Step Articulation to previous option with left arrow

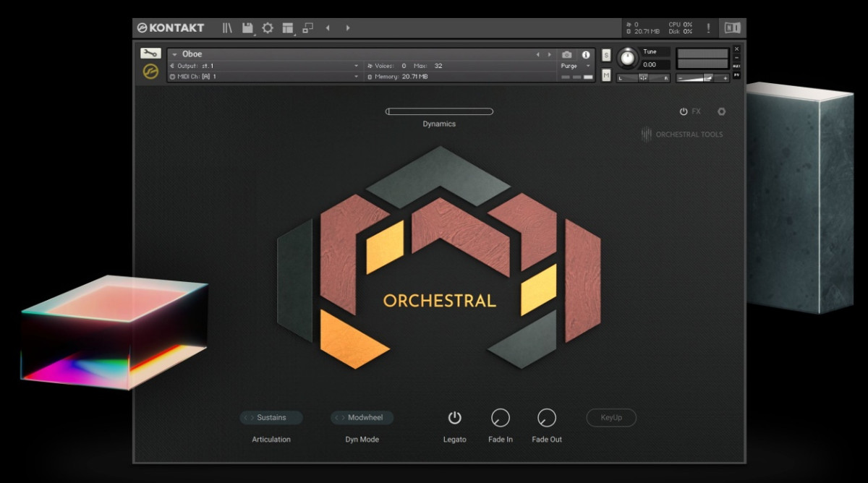(x=245, y=418)
